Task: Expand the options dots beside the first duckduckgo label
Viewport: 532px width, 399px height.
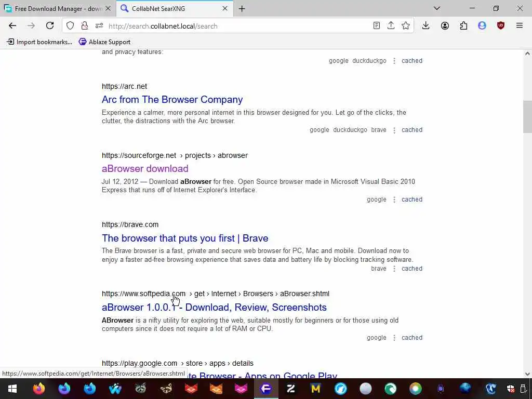Action: (x=394, y=61)
